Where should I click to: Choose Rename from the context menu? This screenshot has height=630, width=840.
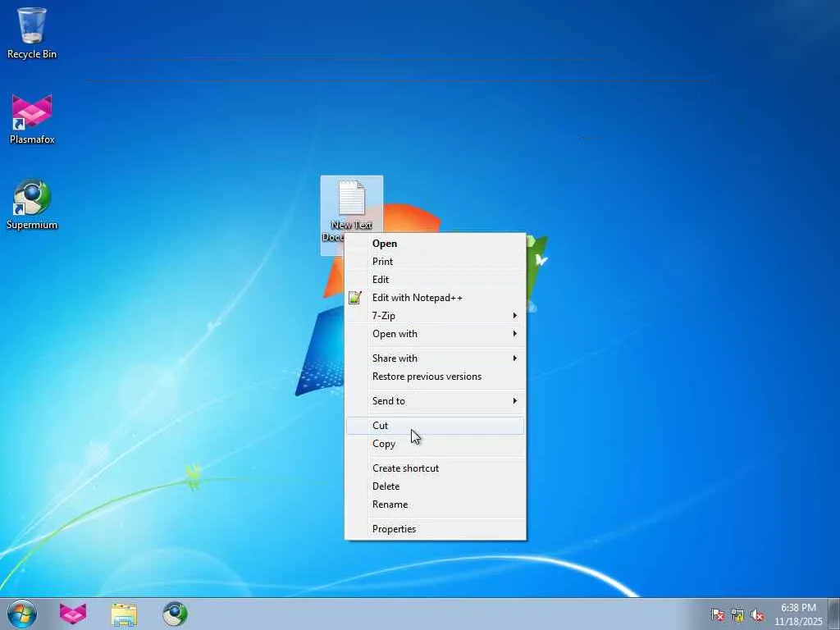[x=436, y=504]
